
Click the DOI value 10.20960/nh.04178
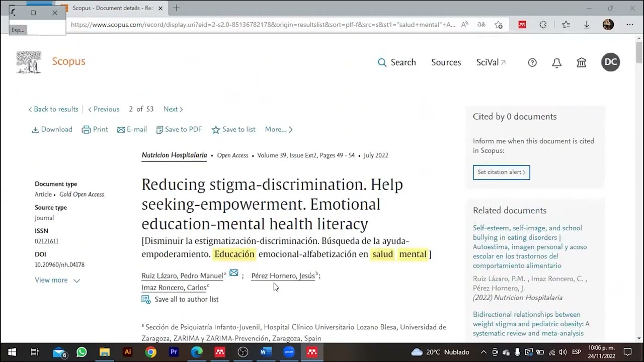[59, 264]
